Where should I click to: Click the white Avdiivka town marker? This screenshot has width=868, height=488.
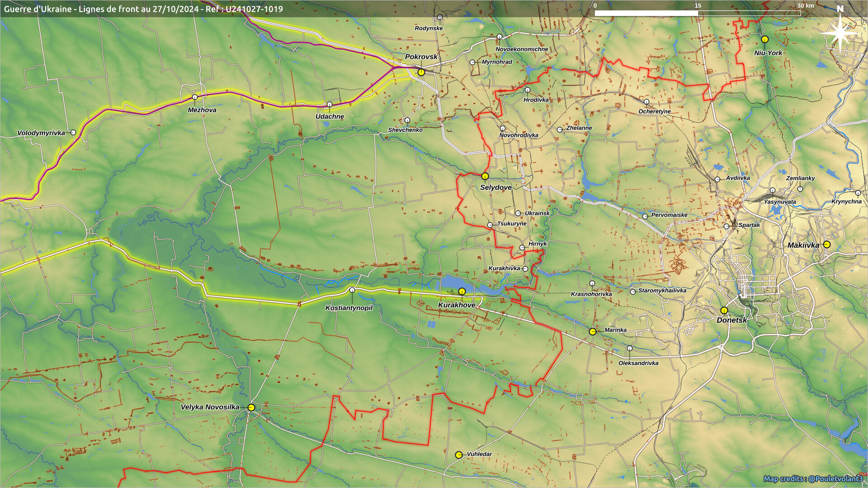pos(717,179)
